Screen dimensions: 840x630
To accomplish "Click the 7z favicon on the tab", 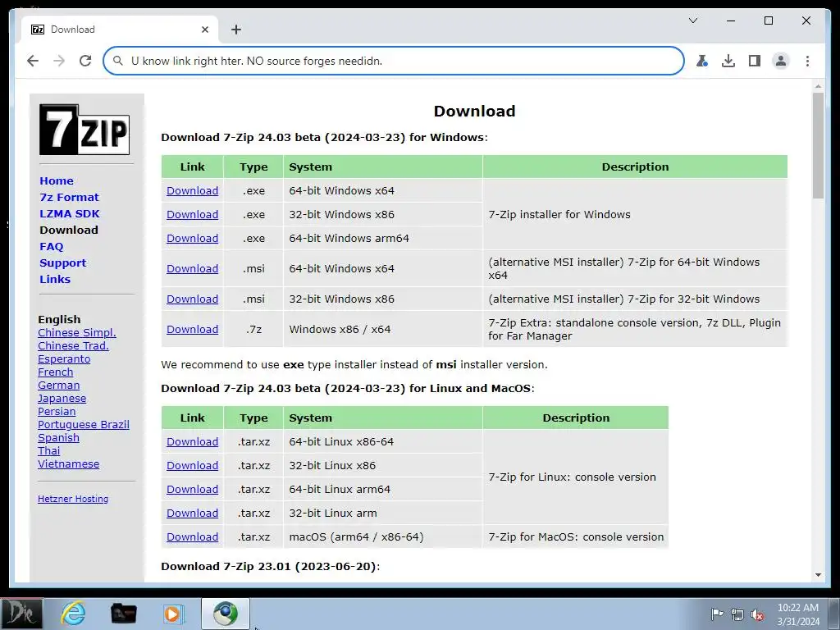I will click(x=38, y=30).
